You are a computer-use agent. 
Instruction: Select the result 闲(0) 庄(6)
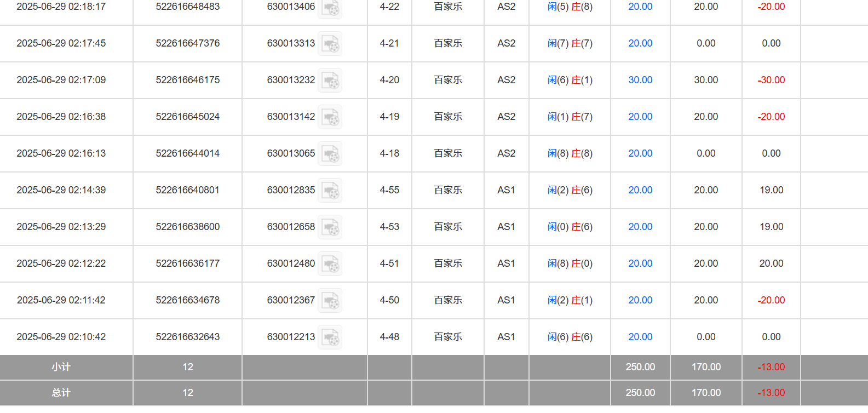coord(570,227)
